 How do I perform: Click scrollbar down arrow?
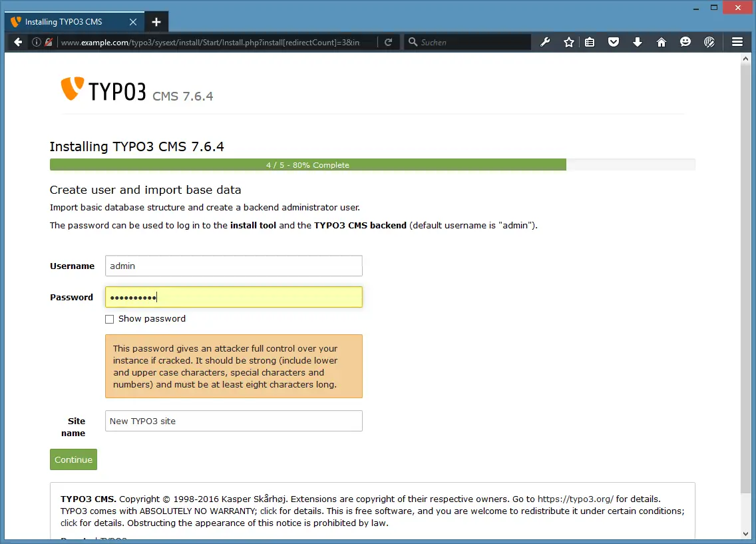[746, 533]
